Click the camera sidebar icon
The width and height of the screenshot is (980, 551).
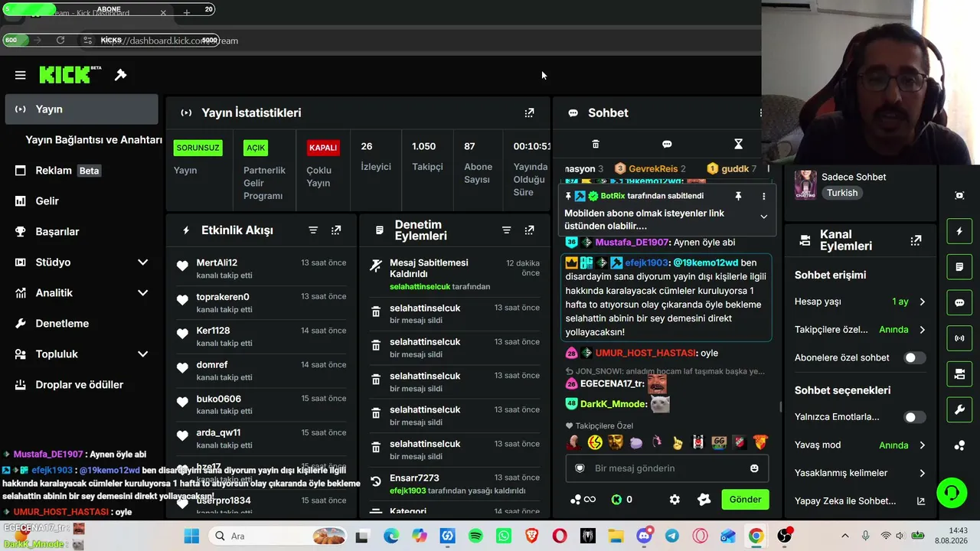point(959,373)
